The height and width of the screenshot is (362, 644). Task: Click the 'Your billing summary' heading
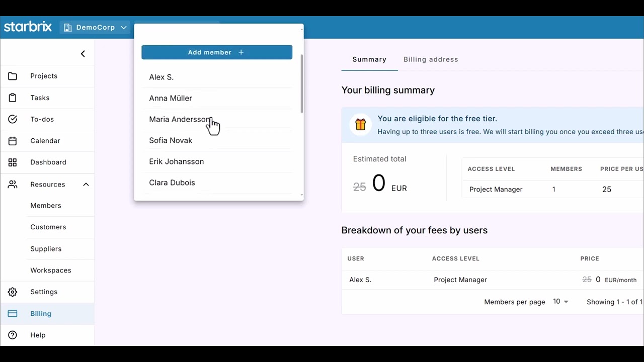tap(388, 90)
